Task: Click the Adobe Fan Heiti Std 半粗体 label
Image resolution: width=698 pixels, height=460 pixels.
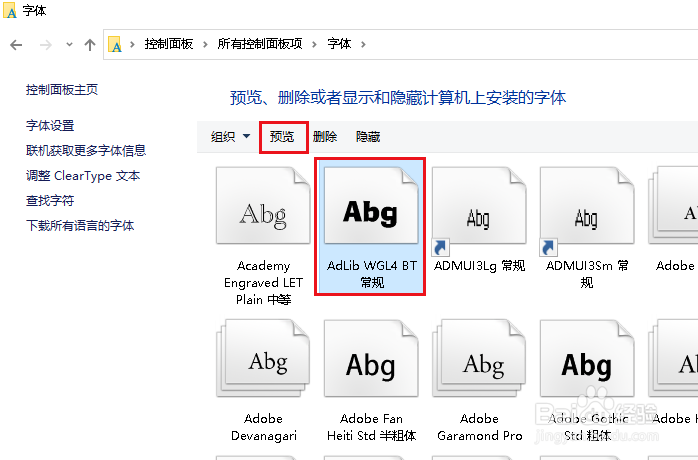Action: pyautogui.click(x=371, y=427)
